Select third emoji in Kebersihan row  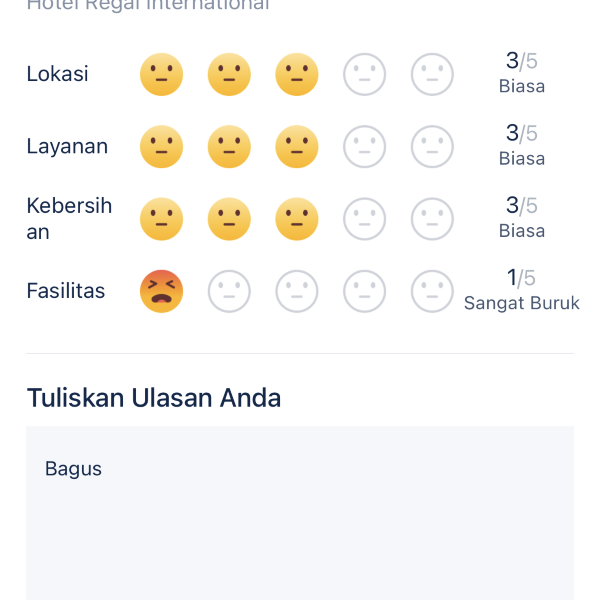point(297,219)
